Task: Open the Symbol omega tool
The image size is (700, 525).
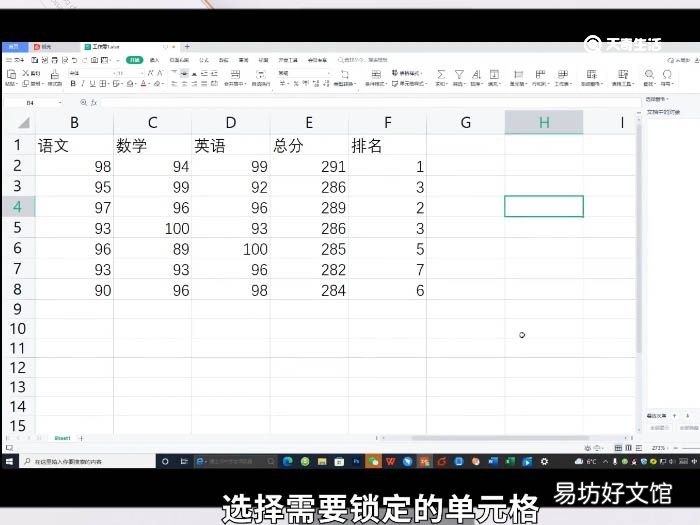Action: click(667, 77)
